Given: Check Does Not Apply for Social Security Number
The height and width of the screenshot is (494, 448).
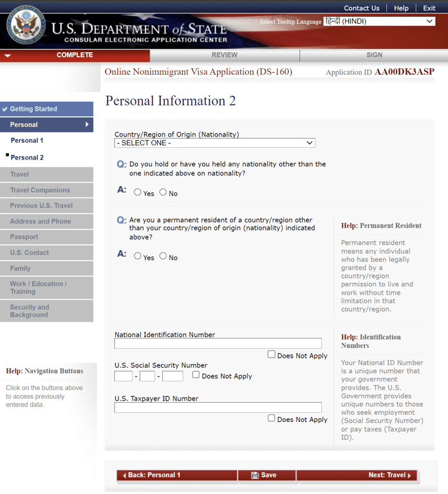Looking at the screenshot, I should tap(196, 374).
